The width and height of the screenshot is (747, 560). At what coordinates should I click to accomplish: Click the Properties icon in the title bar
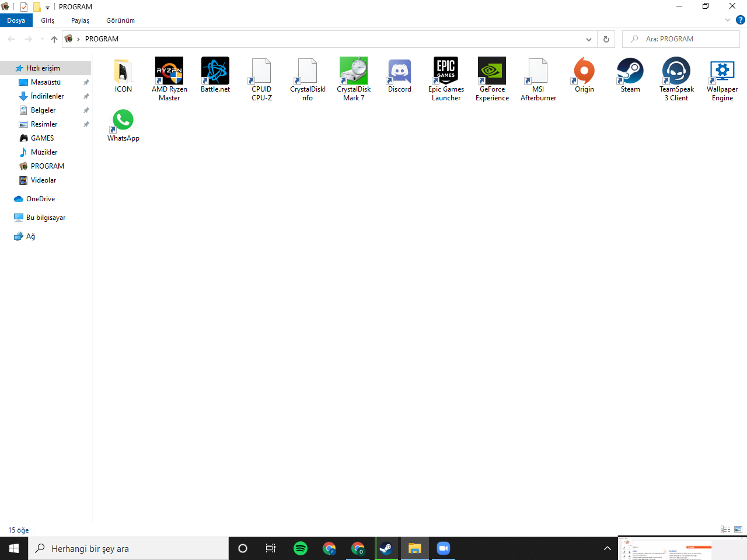pyautogui.click(x=24, y=7)
